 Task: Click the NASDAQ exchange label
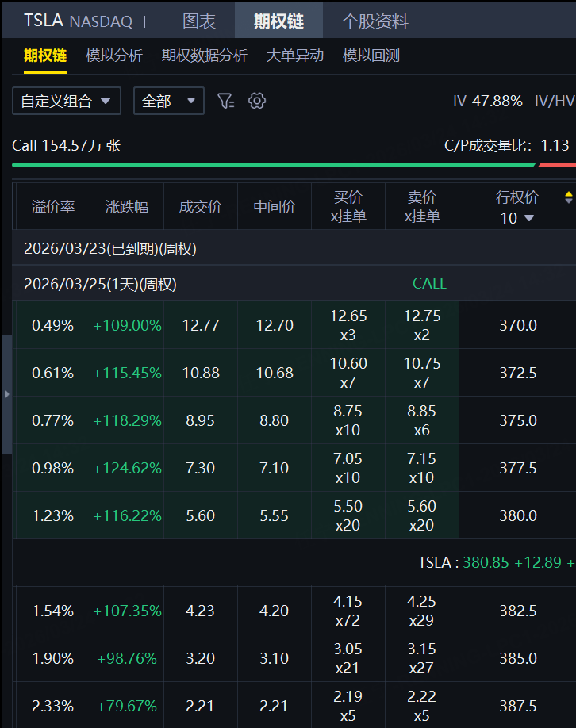pyautogui.click(x=101, y=21)
